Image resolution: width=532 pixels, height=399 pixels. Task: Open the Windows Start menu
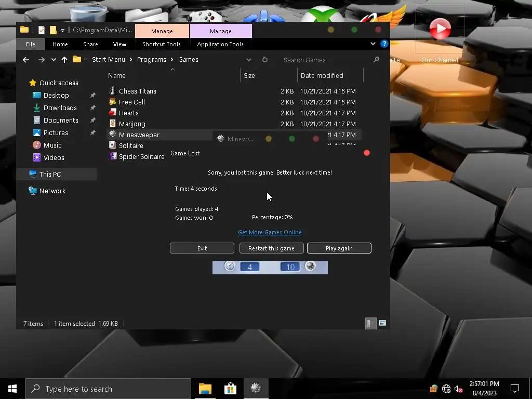point(12,389)
